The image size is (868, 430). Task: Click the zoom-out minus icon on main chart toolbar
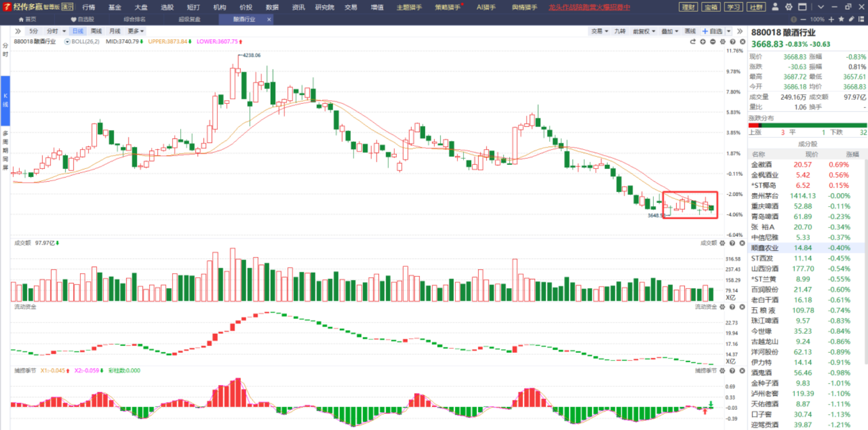[713, 42]
